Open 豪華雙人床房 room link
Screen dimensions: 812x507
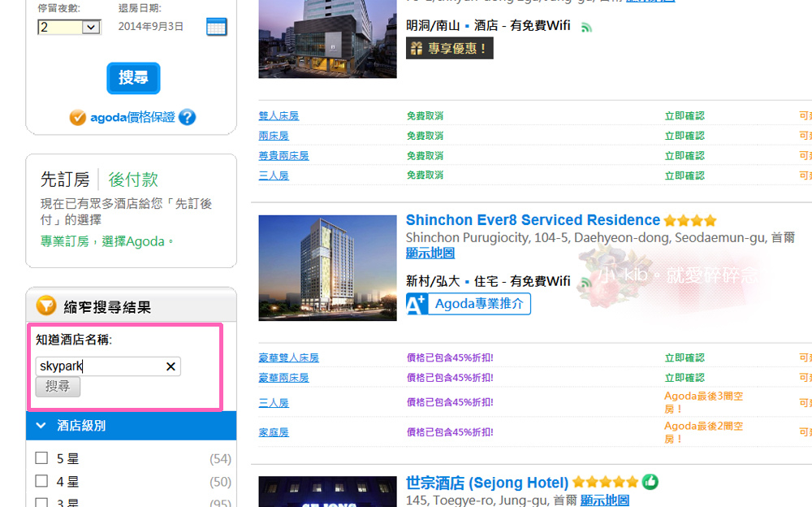(x=288, y=357)
